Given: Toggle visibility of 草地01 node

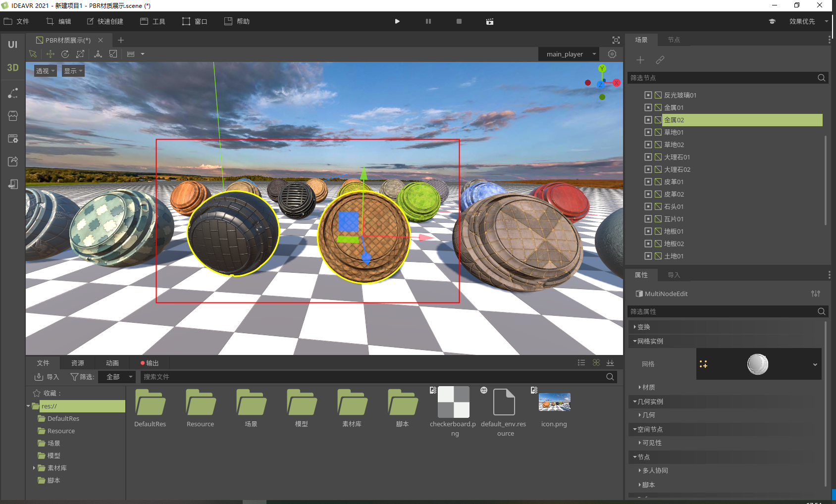Looking at the screenshot, I should click(648, 132).
